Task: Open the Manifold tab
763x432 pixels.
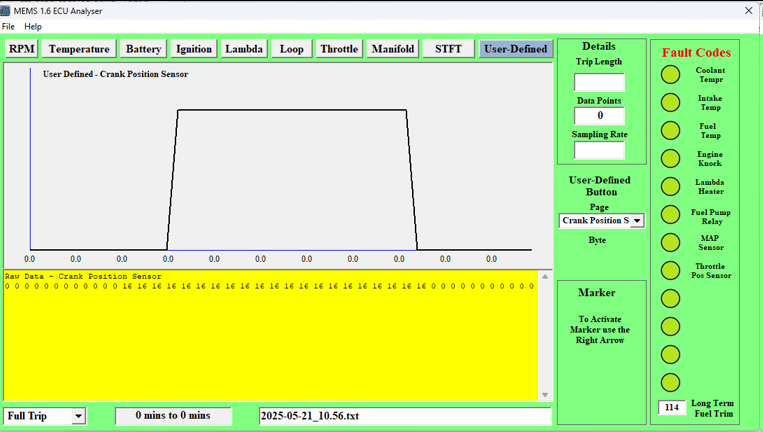Action: pos(393,49)
